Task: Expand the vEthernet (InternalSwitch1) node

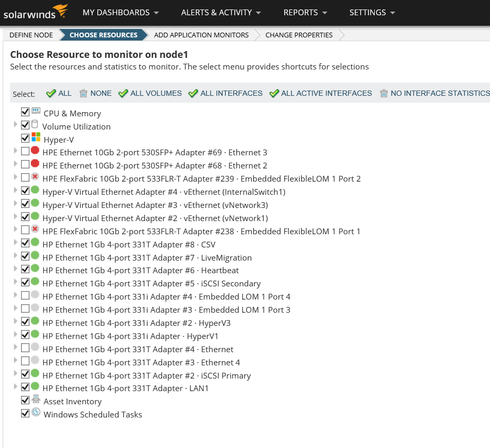Action: click(15, 190)
